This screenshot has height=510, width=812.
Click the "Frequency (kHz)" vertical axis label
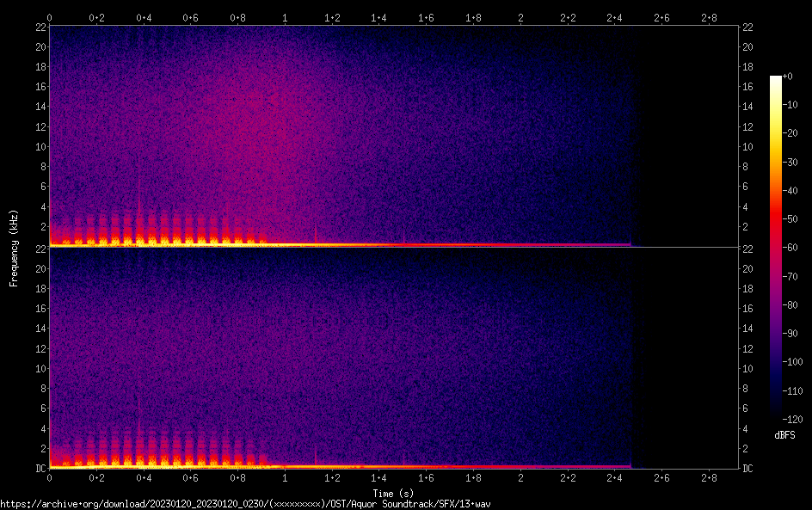point(14,248)
